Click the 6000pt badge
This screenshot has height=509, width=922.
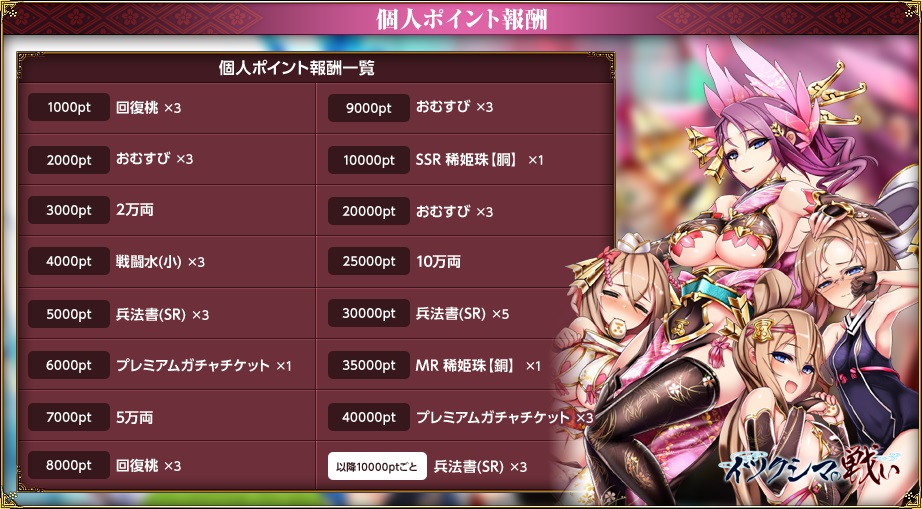coord(69,365)
